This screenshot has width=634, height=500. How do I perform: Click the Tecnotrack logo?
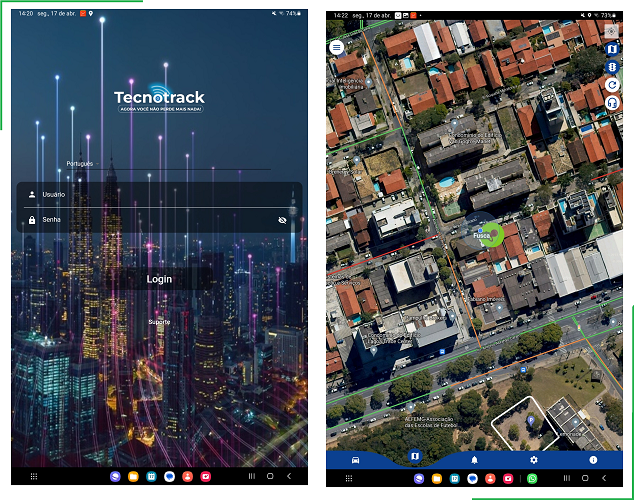(159, 98)
